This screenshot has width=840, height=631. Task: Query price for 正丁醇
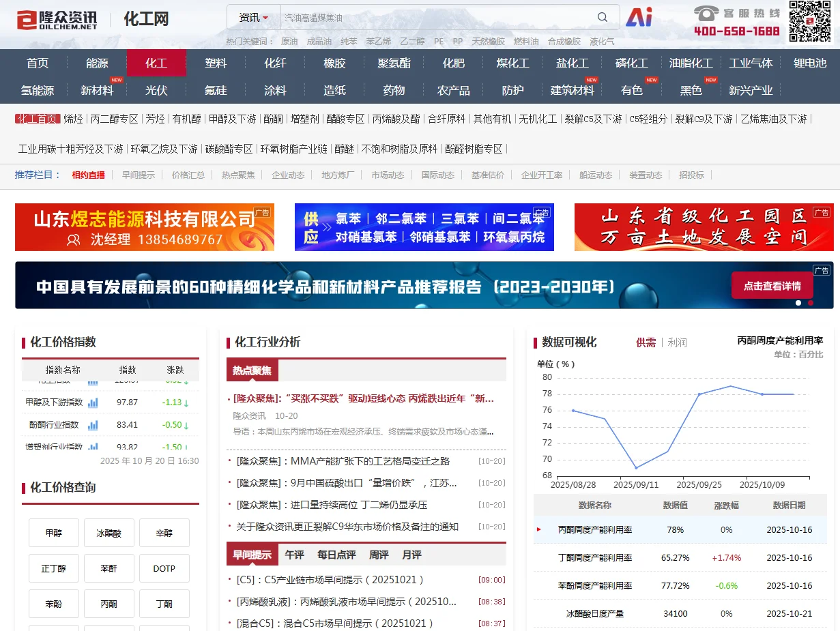[54, 568]
